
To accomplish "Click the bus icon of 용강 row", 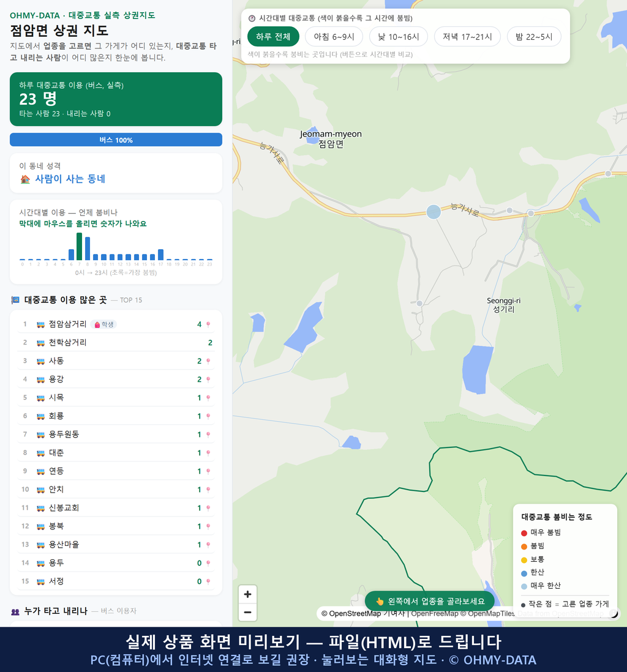I will click(x=41, y=379).
